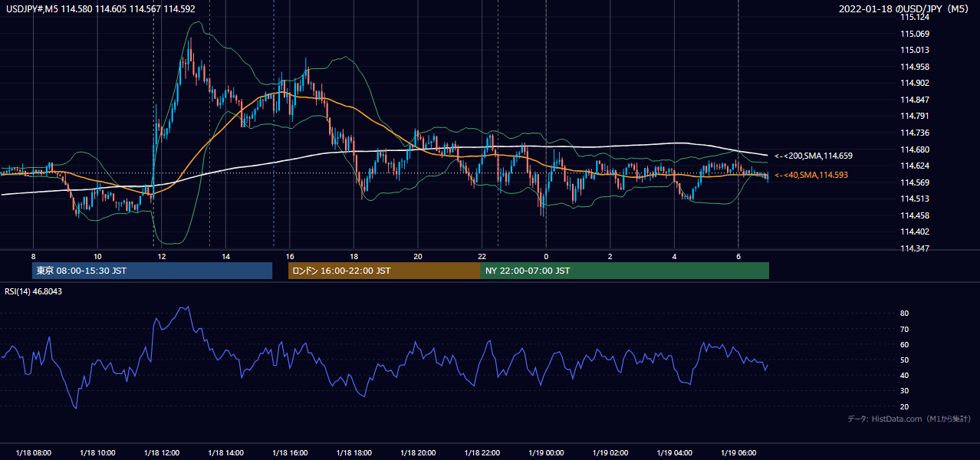Click the bottom time label 1/18 10:00
This screenshot has height=460, width=980.
(97, 453)
